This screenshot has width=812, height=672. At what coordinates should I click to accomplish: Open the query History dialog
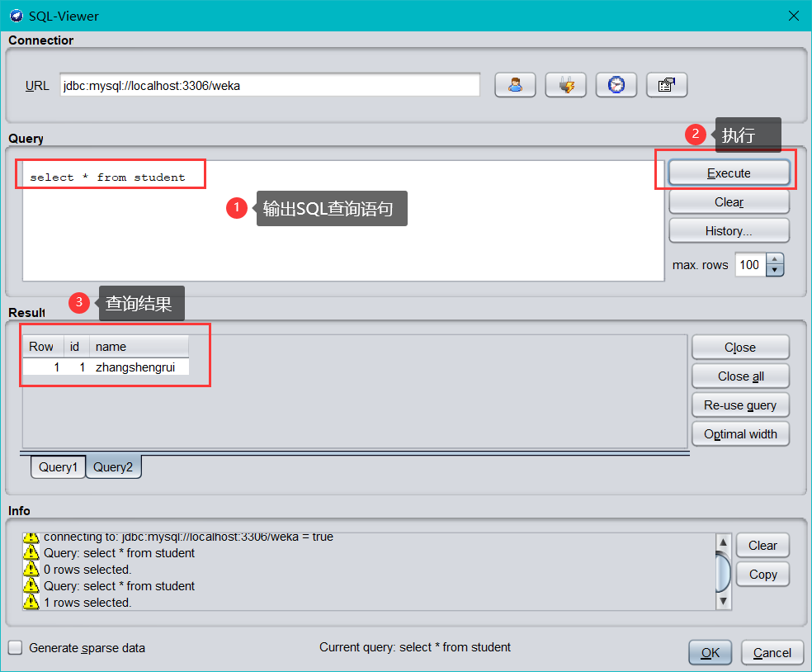click(x=729, y=231)
